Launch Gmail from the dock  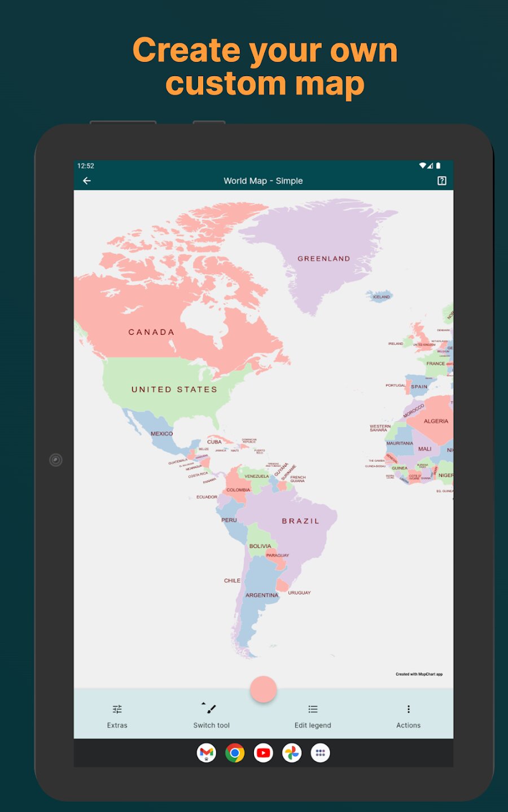[x=207, y=753]
